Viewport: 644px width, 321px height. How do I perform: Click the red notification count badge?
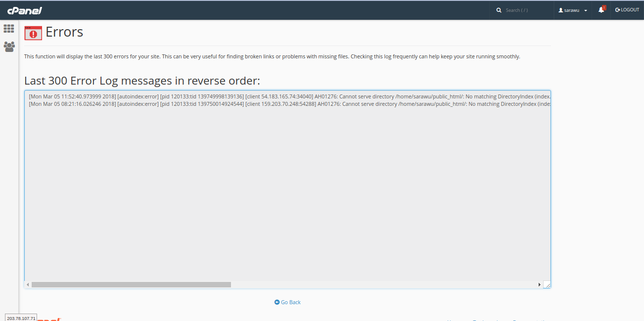click(604, 7)
